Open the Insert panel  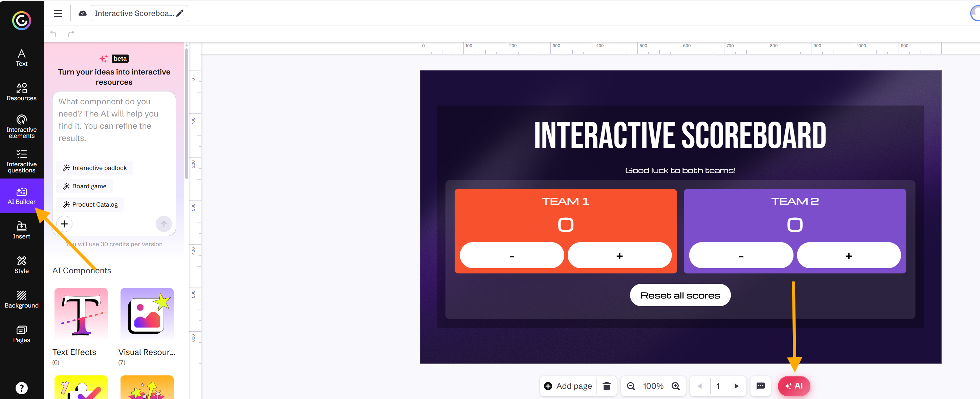click(x=22, y=230)
